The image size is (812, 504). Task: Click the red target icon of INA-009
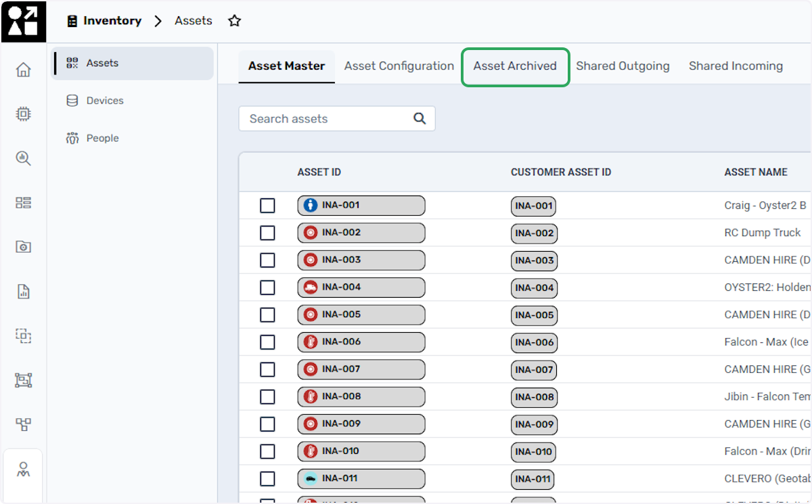311,423
